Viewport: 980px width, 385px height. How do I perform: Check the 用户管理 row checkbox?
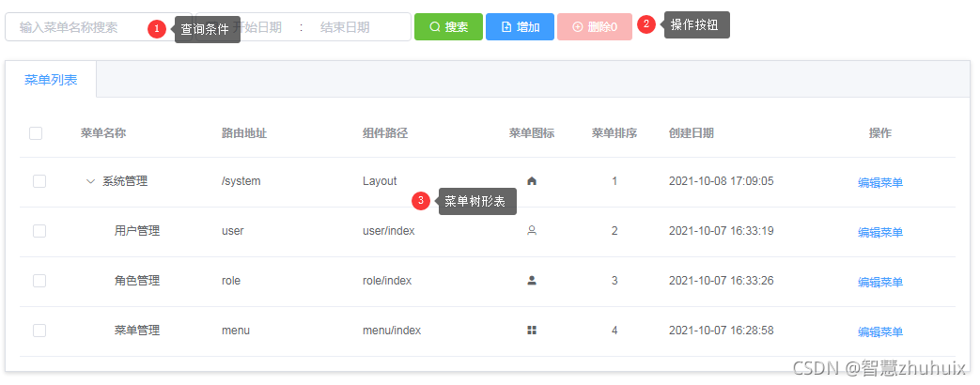coord(39,231)
